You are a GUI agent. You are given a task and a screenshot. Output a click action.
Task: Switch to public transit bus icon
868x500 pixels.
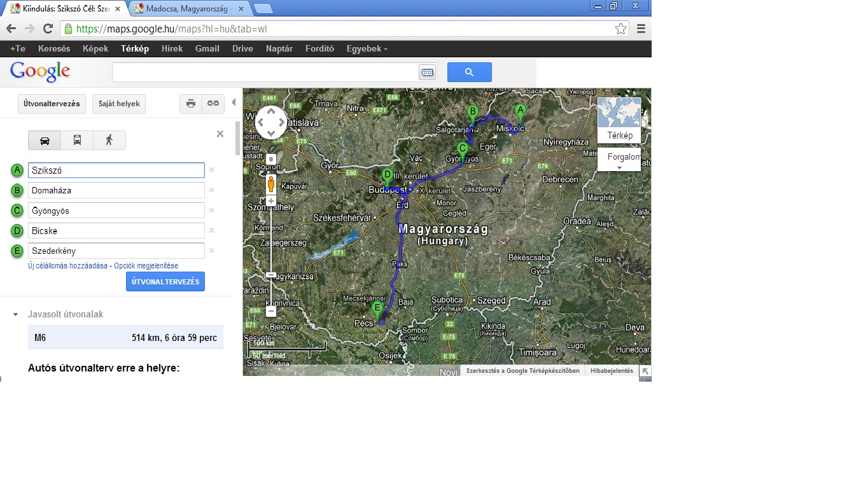point(77,140)
